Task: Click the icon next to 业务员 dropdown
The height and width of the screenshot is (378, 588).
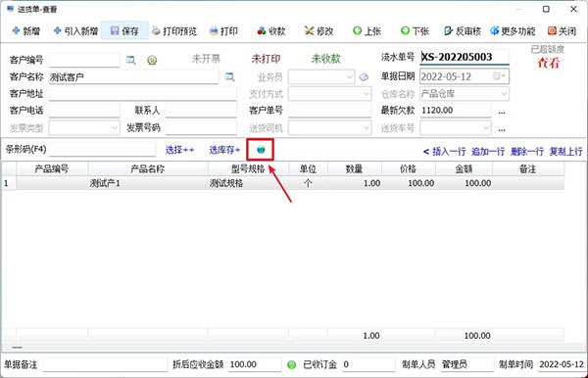Action: coord(364,77)
